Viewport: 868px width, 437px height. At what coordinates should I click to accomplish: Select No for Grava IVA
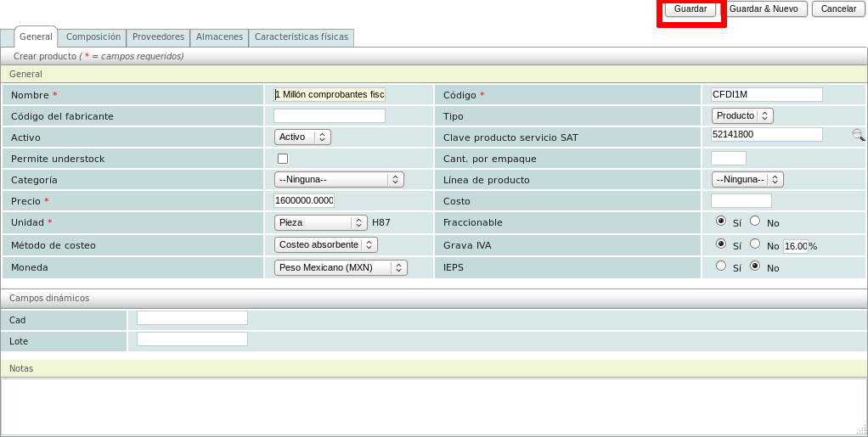pos(754,244)
